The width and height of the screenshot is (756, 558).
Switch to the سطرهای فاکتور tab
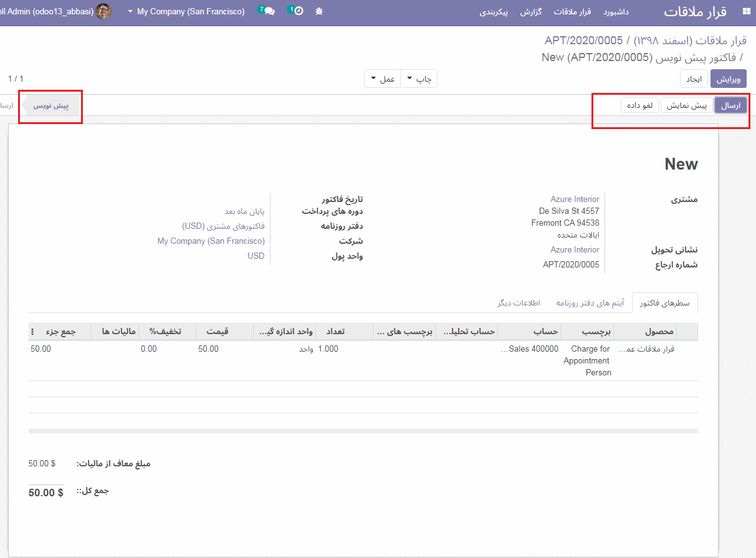[665, 302]
